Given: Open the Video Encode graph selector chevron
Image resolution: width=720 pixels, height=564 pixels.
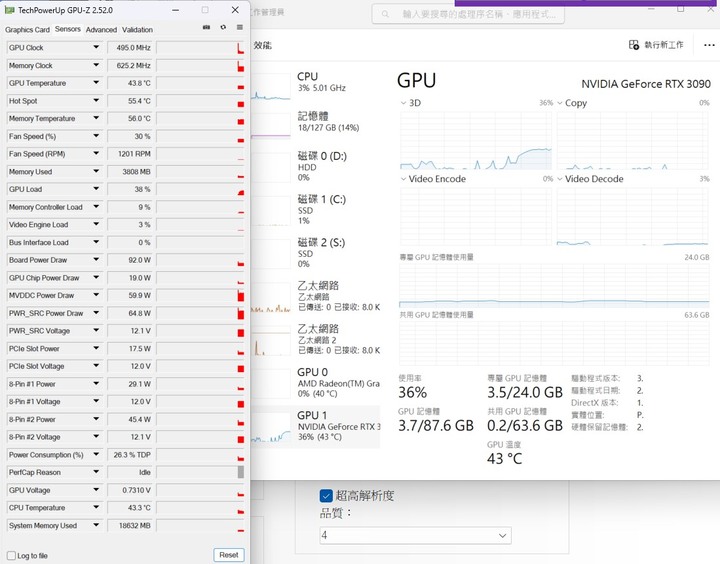Looking at the screenshot, I should pyautogui.click(x=403, y=179).
